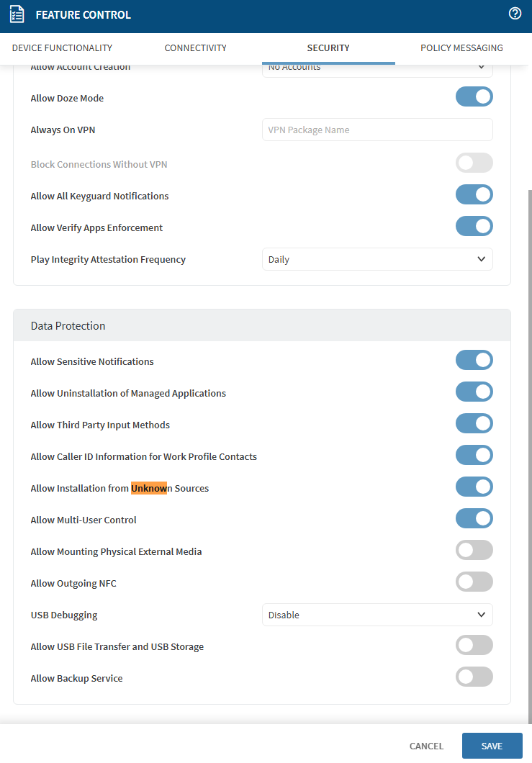532x763 pixels.
Task: Open Play Integrity Attestation Frequency dropdown
Action: (377, 259)
